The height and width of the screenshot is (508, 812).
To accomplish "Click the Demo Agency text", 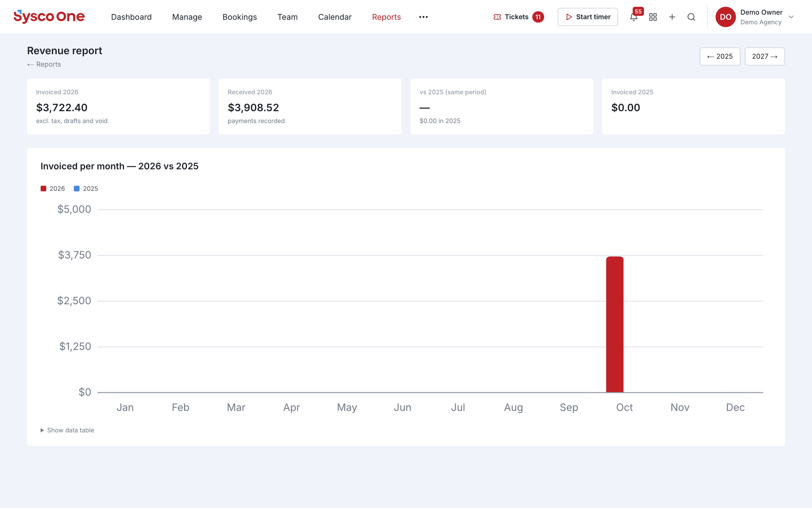I will [x=761, y=22].
